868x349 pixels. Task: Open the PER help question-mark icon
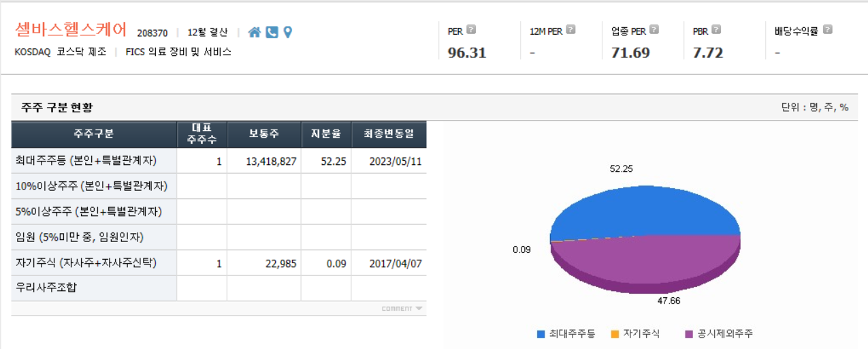click(471, 29)
